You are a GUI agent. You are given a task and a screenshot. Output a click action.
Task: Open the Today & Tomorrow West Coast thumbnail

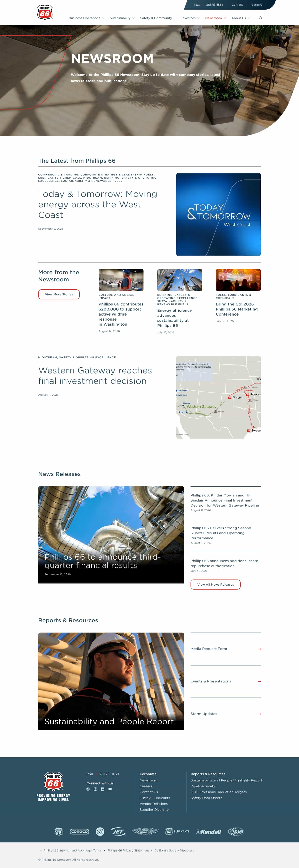coord(218,214)
